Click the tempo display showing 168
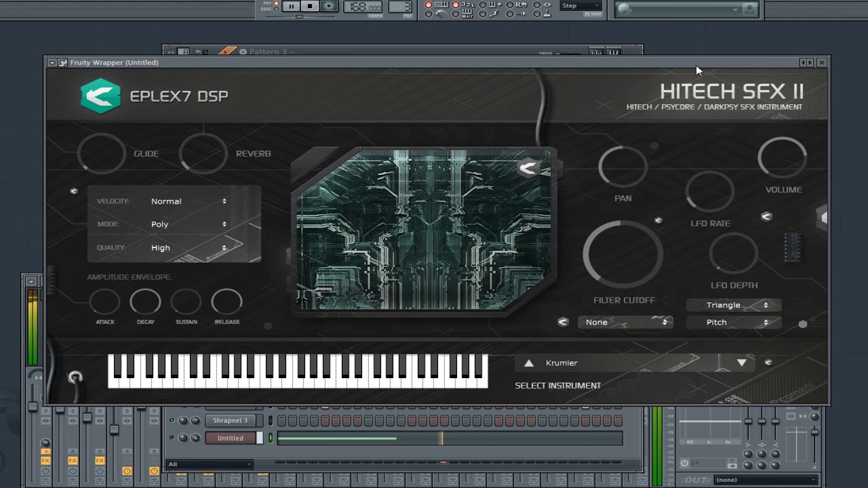This screenshot has height=488, width=868. pyautogui.click(x=363, y=7)
